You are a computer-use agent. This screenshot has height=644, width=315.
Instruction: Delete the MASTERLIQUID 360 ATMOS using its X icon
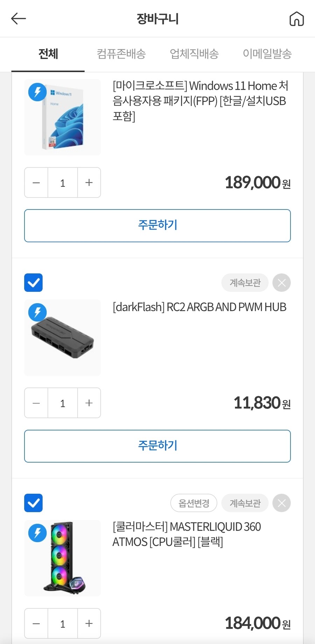(281, 503)
